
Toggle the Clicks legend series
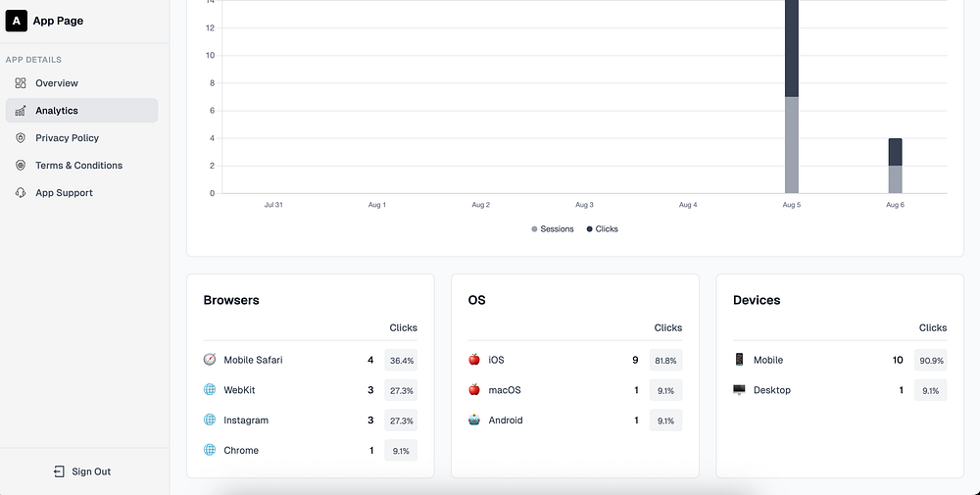pyautogui.click(x=603, y=229)
